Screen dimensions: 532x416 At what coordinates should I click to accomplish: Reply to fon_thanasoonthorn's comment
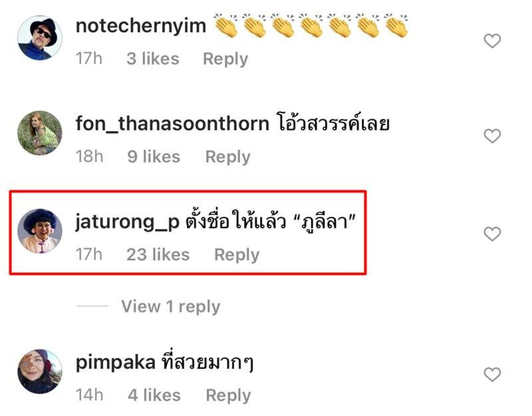tap(227, 157)
